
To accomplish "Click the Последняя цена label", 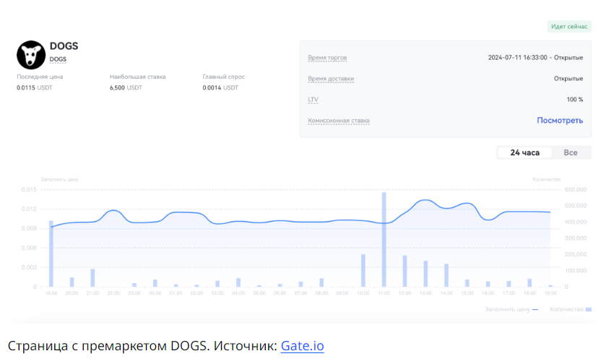I will pyautogui.click(x=40, y=77).
